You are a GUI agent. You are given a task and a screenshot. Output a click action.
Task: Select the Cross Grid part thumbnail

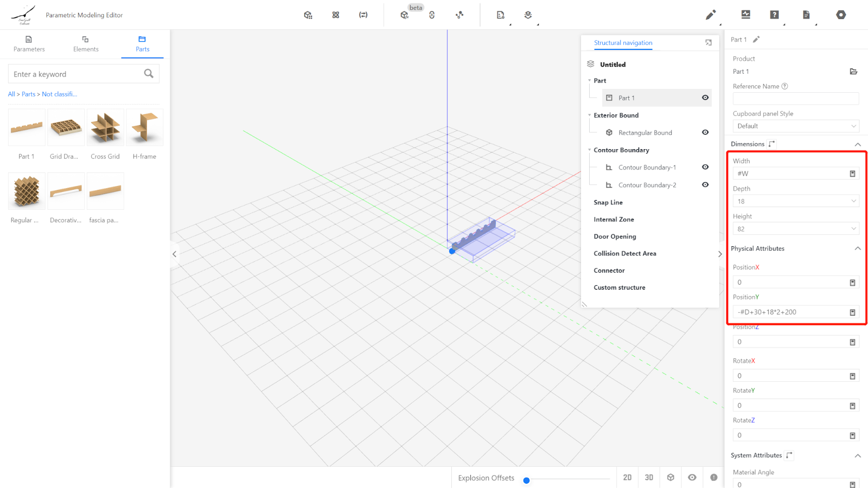pyautogui.click(x=105, y=128)
